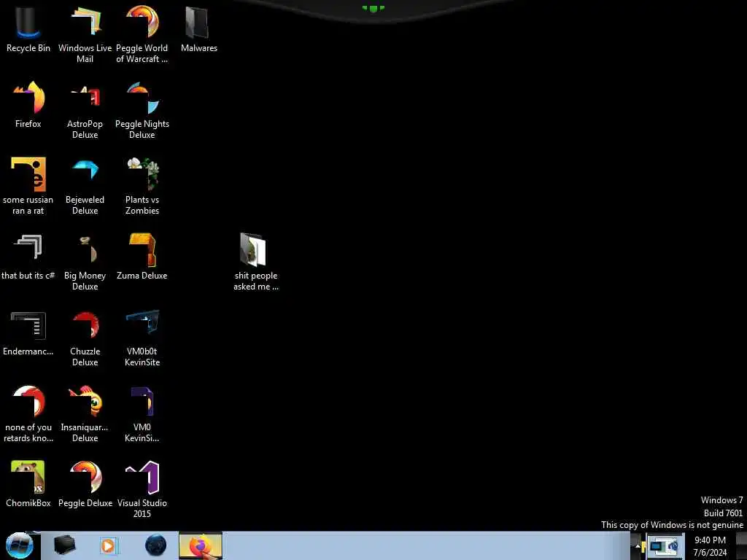Open Peggle World of Warcraft shortcut
The height and width of the screenshot is (560, 747).
point(142,34)
